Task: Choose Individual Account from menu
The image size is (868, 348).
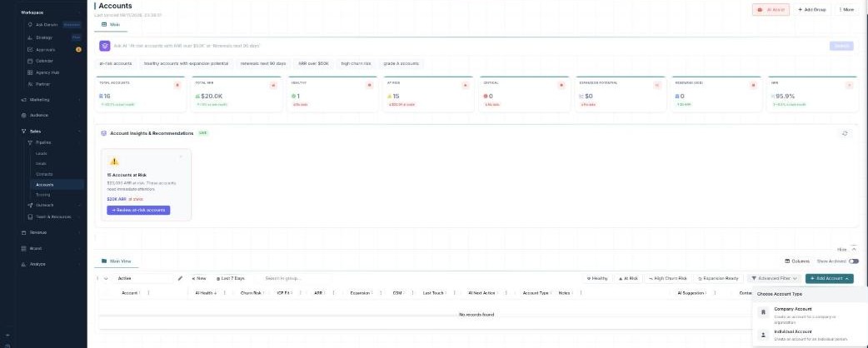Action: coord(808,336)
